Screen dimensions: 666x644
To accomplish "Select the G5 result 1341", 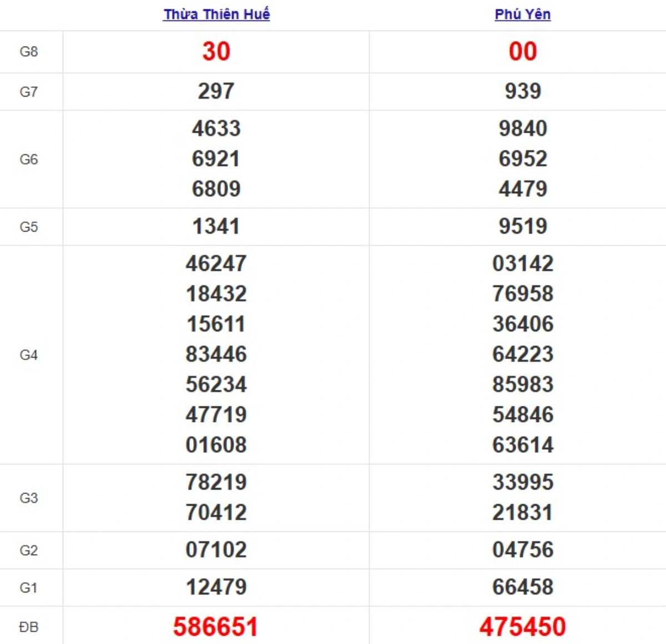I will pos(216,227).
